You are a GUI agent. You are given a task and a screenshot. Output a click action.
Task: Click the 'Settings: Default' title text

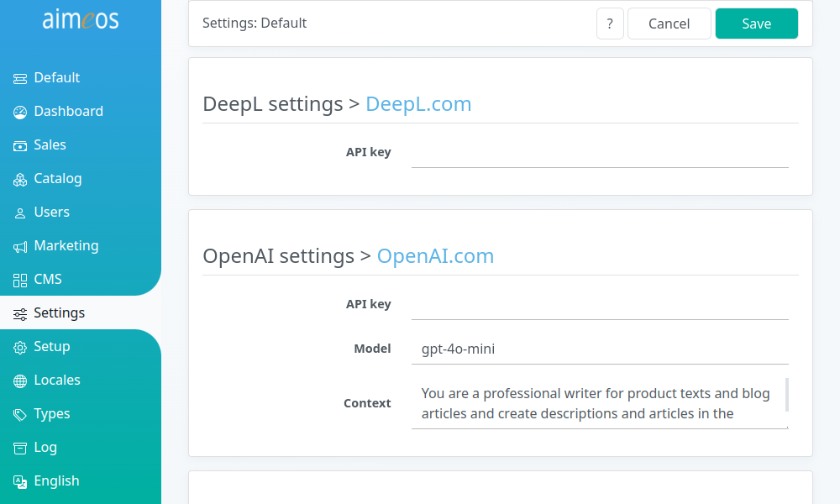pos(255,23)
